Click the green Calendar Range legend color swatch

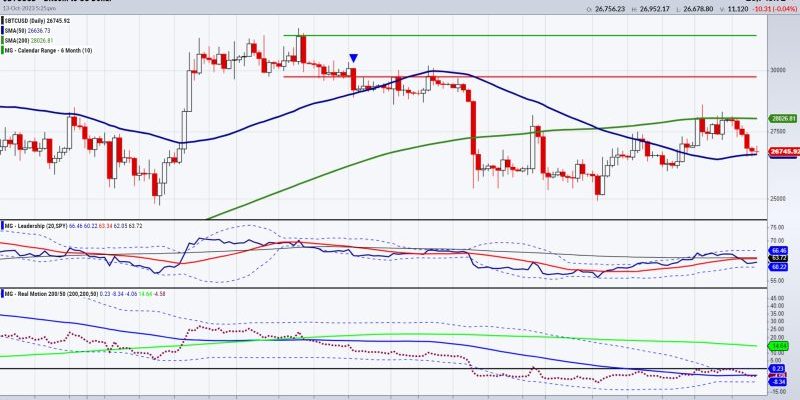3,51
